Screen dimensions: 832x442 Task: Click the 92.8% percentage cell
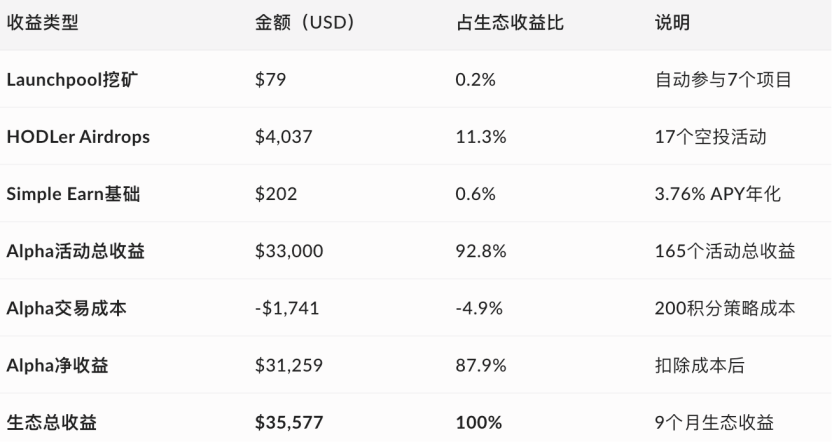click(x=477, y=252)
